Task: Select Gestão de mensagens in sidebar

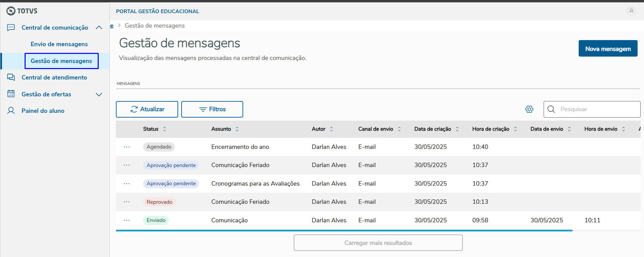Action: (x=61, y=61)
